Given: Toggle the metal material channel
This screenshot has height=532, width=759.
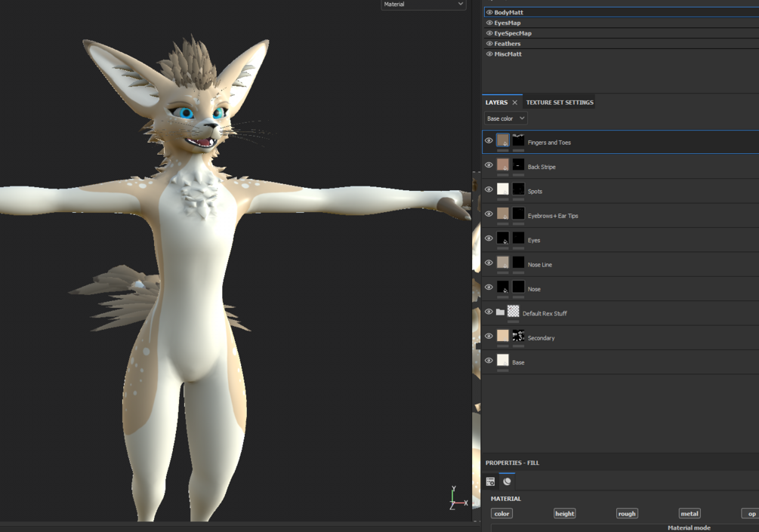Looking at the screenshot, I should coord(690,514).
